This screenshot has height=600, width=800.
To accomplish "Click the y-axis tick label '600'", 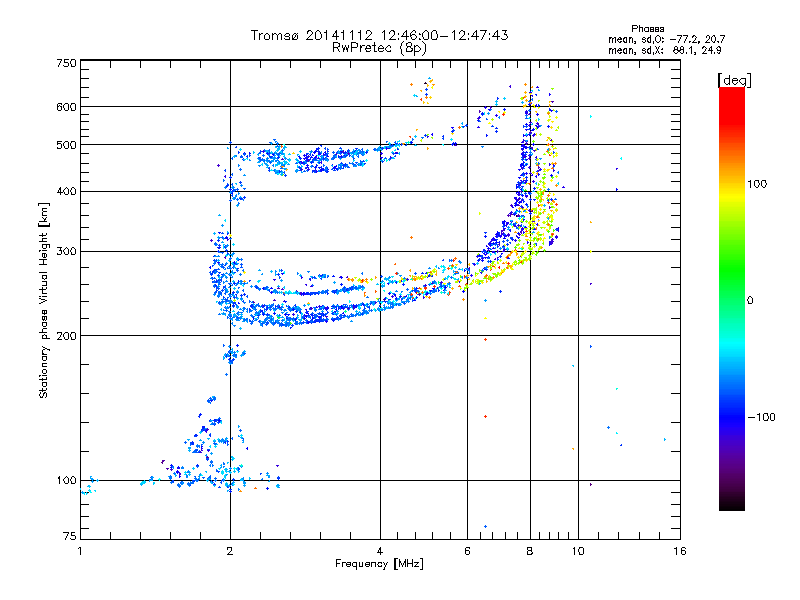I will [66, 107].
